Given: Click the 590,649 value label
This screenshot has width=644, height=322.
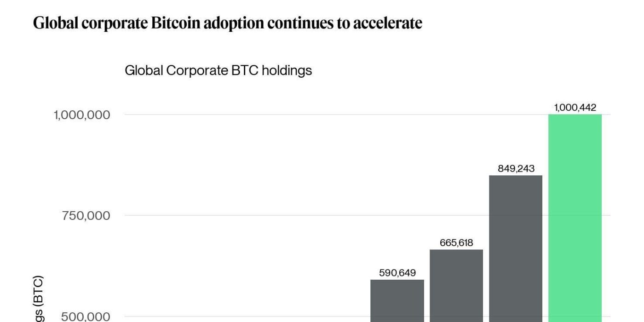Looking at the screenshot, I should click(397, 273).
